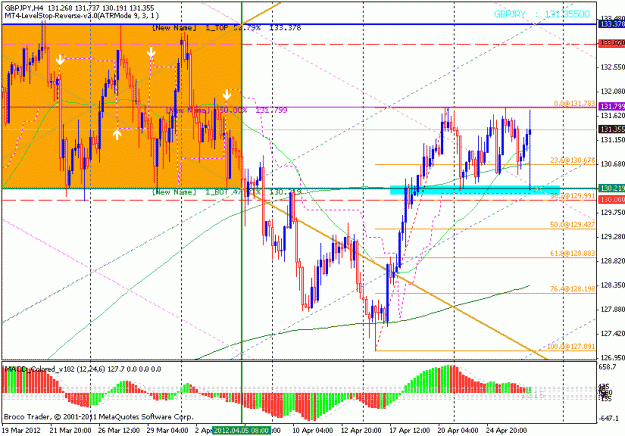
Task: Click Fibonacci label 38.2@129.991
Action: coord(572,196)
